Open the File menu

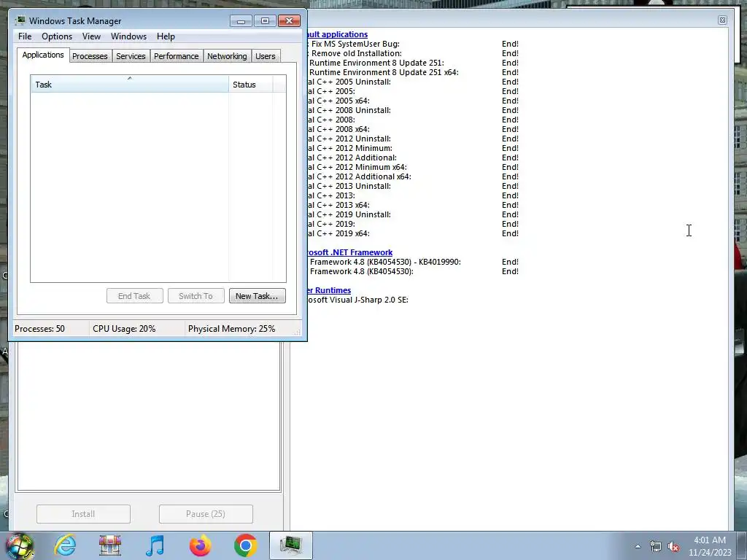coord(25,36)
